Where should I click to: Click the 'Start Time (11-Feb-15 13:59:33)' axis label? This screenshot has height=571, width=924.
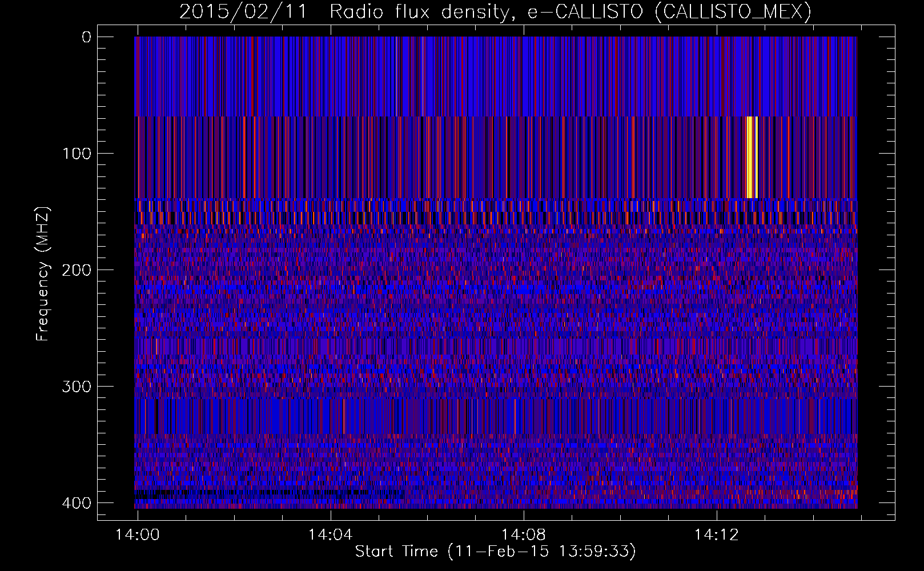495,552
